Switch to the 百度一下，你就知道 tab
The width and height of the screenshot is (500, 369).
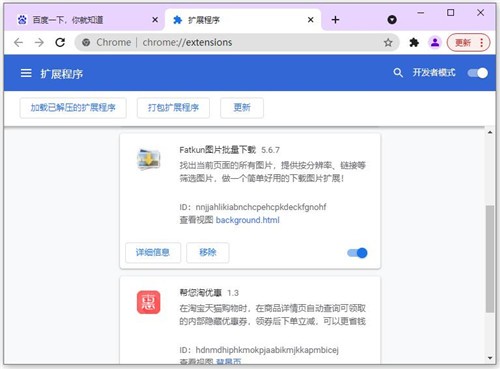[85, 20]
